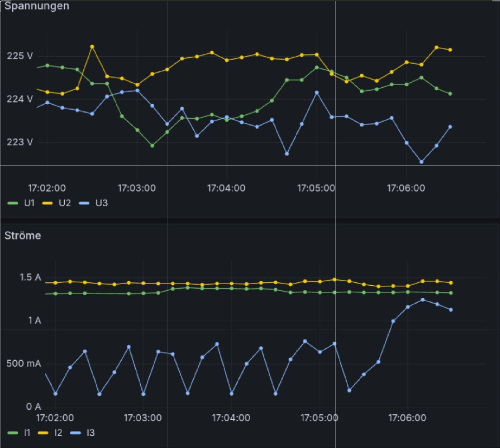This screenshot has width=500, height=448.
Task: Click the 224 V axis label
Action: click(20, 99)
